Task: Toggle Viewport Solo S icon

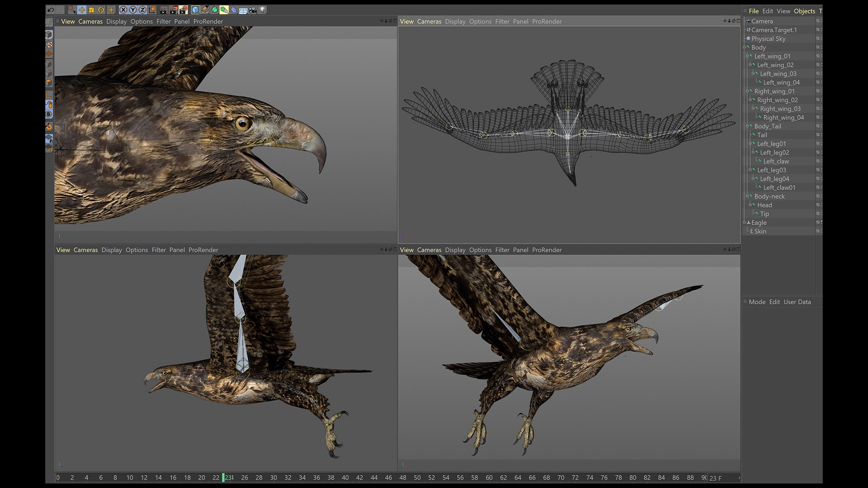Action: [x=49, y=114]
